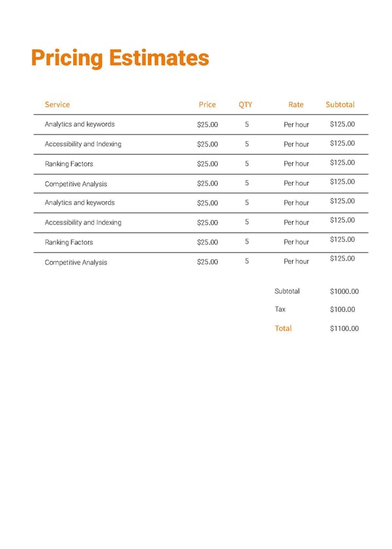Click the orange Subtotal column header
The height and width of the screenshot is (549, 392).
coord(340,105)
